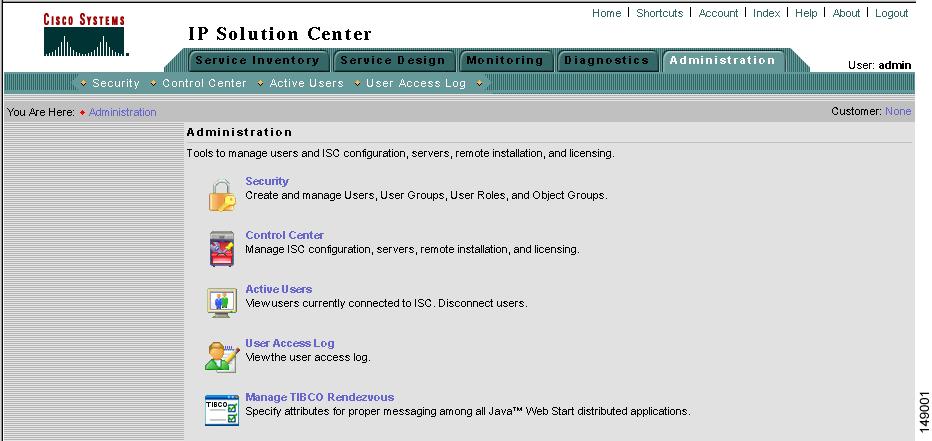Click the Customer None link
Screen dimensions: 932x441
pos(898,111)
